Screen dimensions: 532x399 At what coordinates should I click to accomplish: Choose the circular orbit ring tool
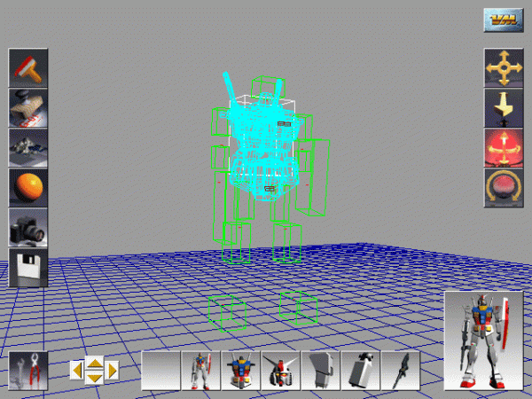pyautogui.click(x=504, y=188)
